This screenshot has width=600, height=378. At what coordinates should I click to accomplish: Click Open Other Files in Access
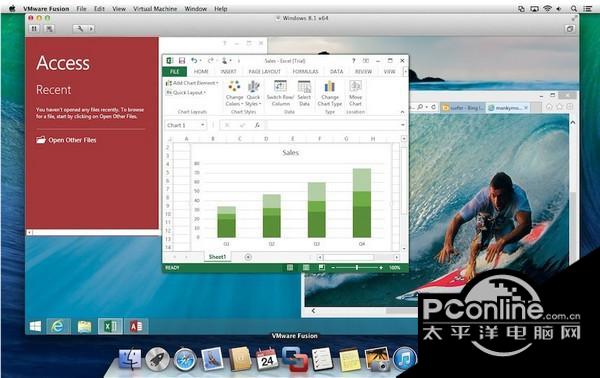click(x=66, y=140)
